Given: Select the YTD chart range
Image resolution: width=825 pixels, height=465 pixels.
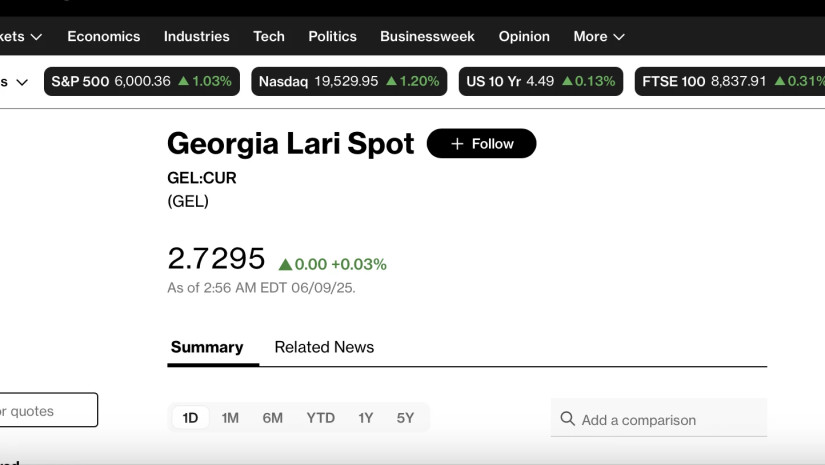Looking at the screenshot, I should point(320,418).
